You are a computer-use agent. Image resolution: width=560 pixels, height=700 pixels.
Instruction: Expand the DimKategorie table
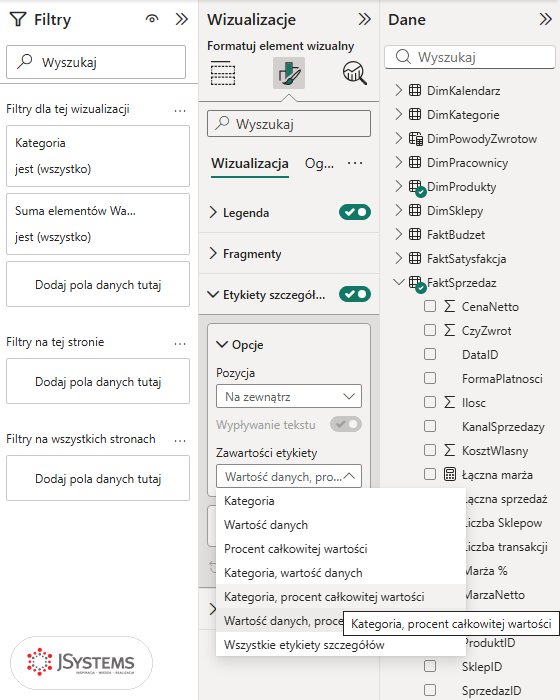click(399, 114)
